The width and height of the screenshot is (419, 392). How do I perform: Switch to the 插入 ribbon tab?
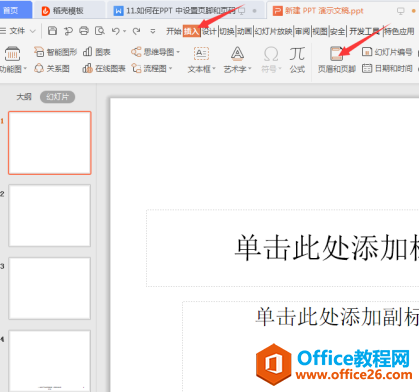(191, 31)
